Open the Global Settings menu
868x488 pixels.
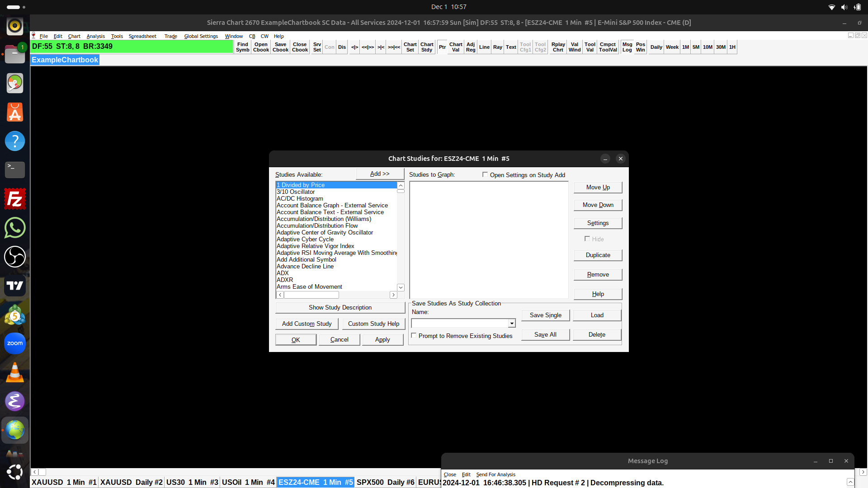pyautogui.click(x=201, y=36)
